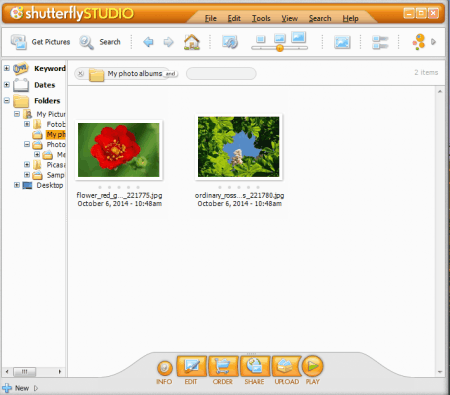This screenshot has height=395, width=450.
Task: Open the Edit menu
Action: (234, 19)
